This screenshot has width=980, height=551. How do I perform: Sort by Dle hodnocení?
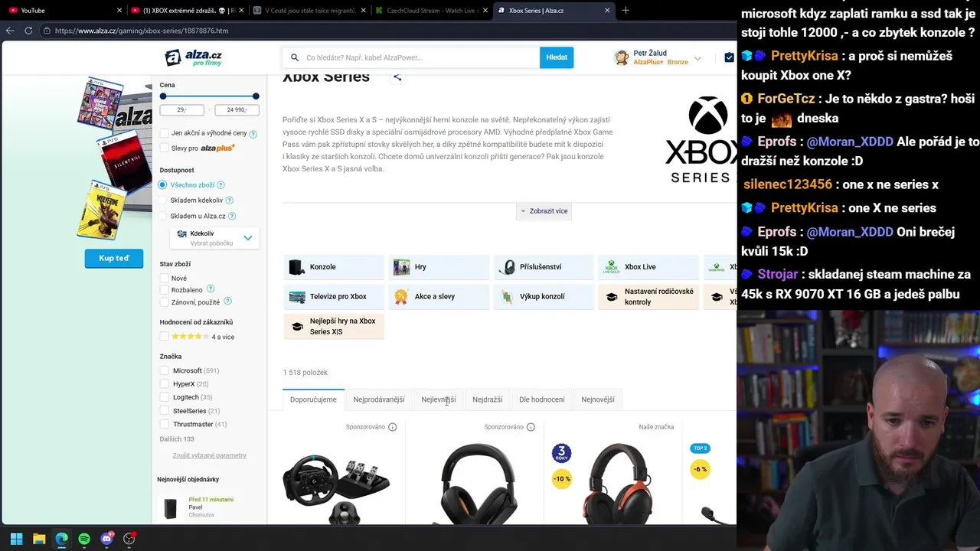click(542, 399)
